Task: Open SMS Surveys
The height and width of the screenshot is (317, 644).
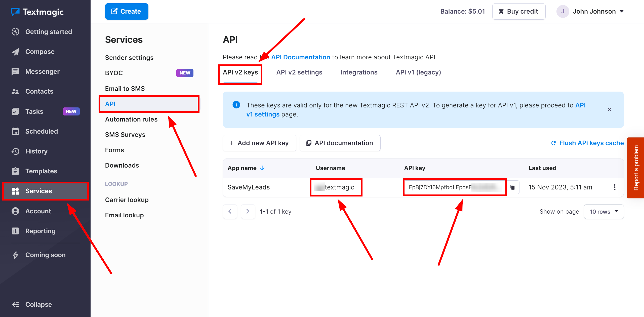Action: click(x=125, y=135)
